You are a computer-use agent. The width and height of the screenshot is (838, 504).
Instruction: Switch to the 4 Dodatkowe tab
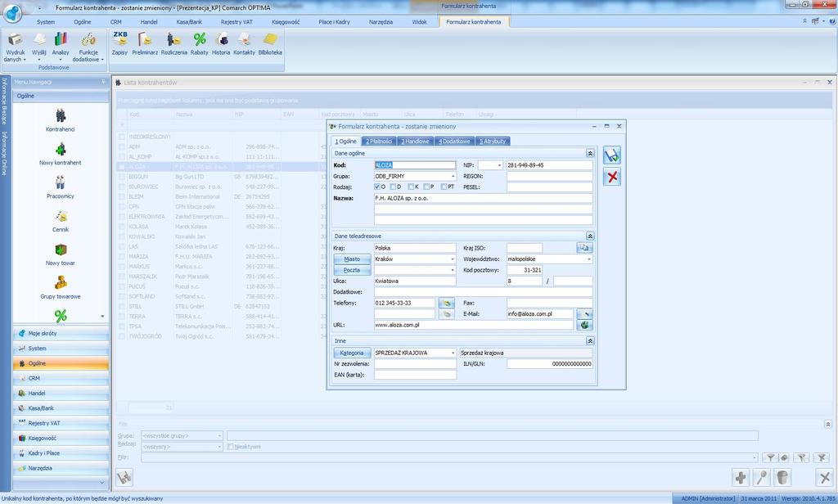(454, 141)
